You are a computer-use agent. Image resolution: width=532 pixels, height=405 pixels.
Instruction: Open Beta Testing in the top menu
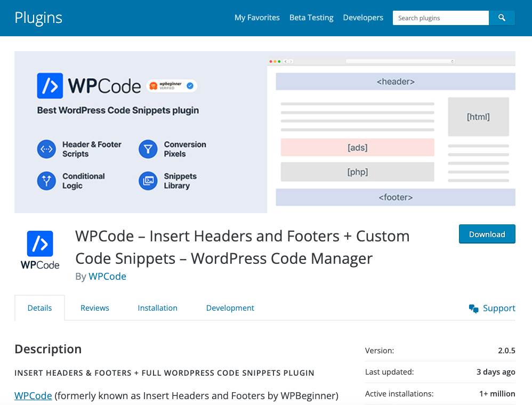click(311, 18)
